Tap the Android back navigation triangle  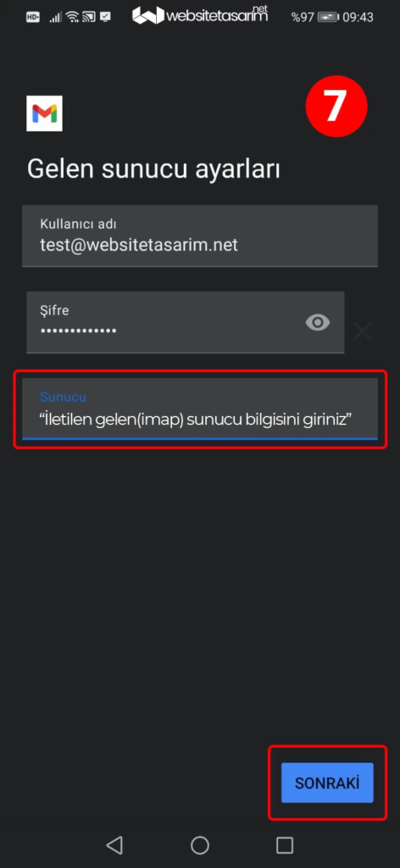point(114,845)
